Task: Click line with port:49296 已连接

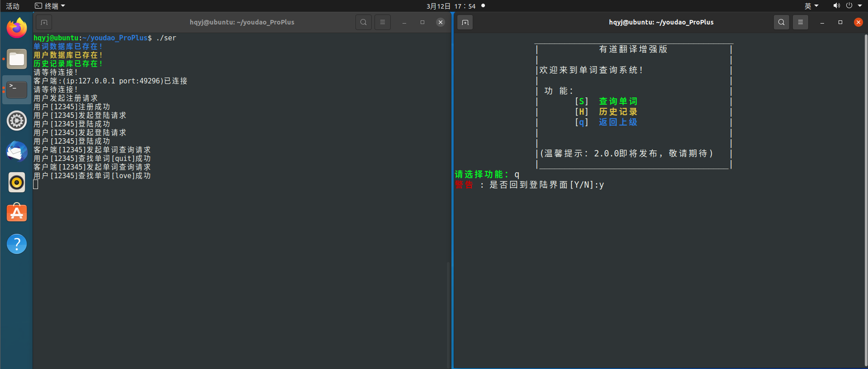Action: click(x=110, y=81)
